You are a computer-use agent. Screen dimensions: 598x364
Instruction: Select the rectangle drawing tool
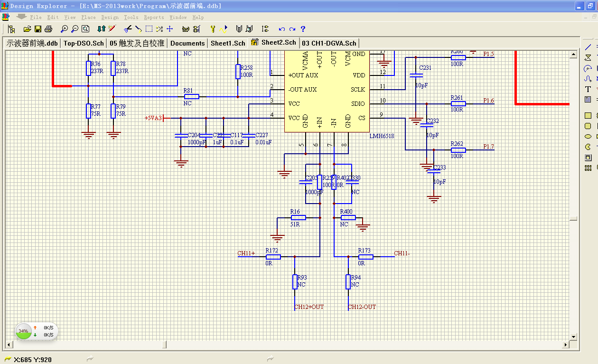coord(588,115)
